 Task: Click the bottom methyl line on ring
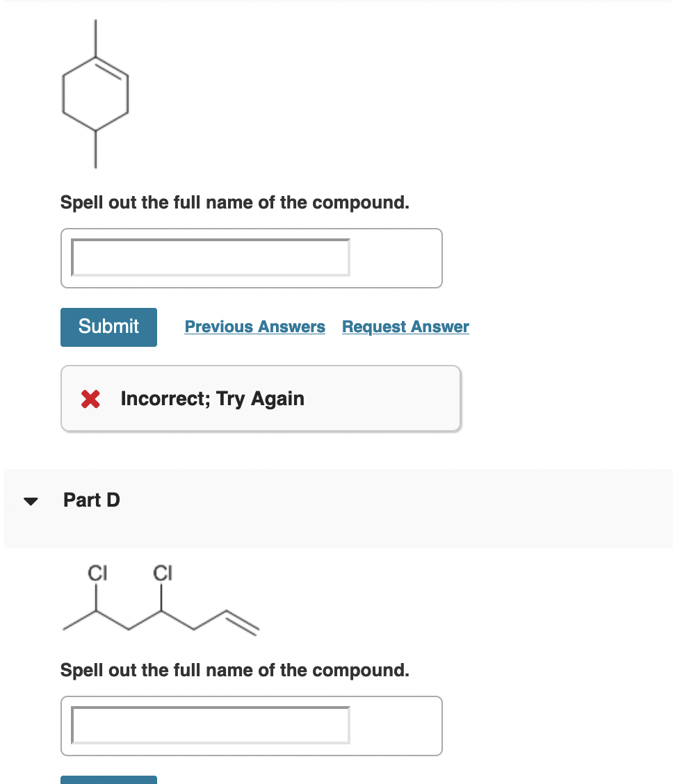pos(95,149)
